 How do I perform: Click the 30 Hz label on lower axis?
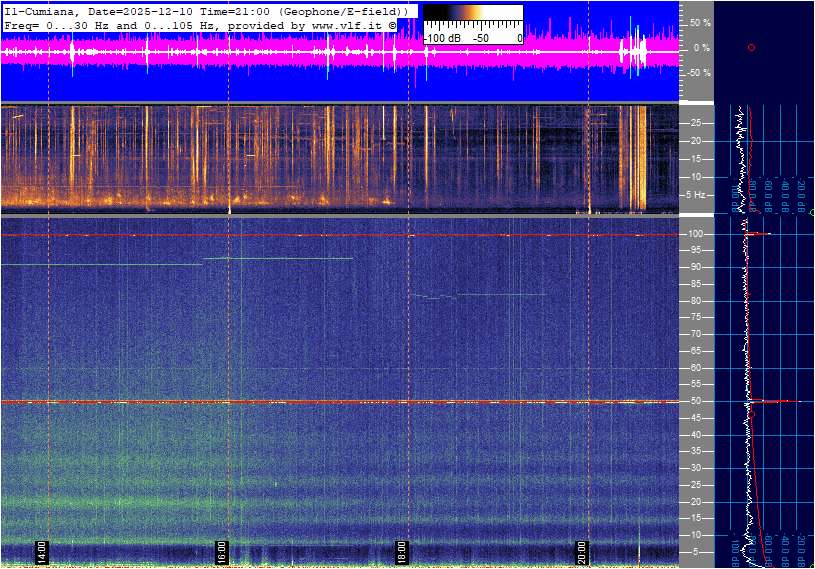pos(694,469)
